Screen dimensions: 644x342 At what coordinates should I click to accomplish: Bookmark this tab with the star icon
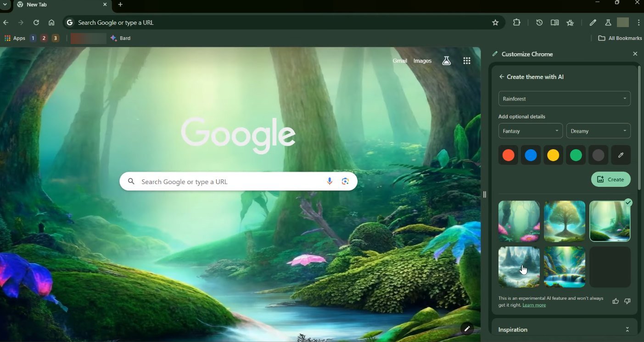(x=495, y=22)
